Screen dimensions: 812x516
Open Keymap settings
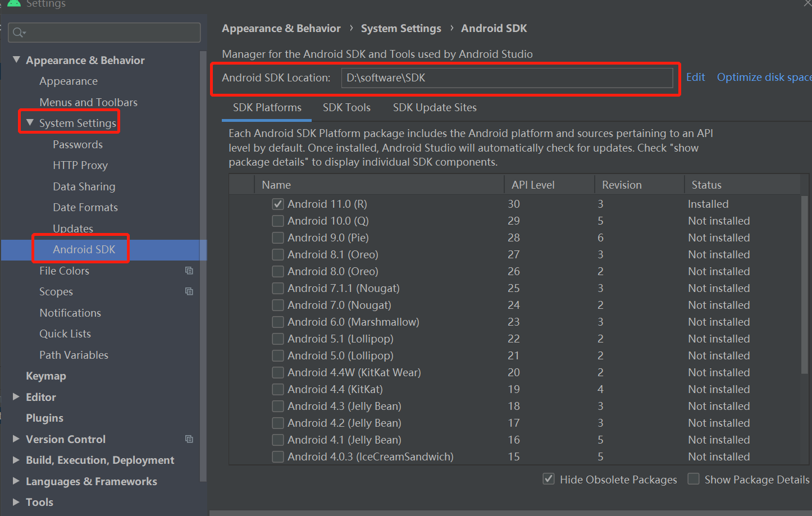tap(46, 376)
